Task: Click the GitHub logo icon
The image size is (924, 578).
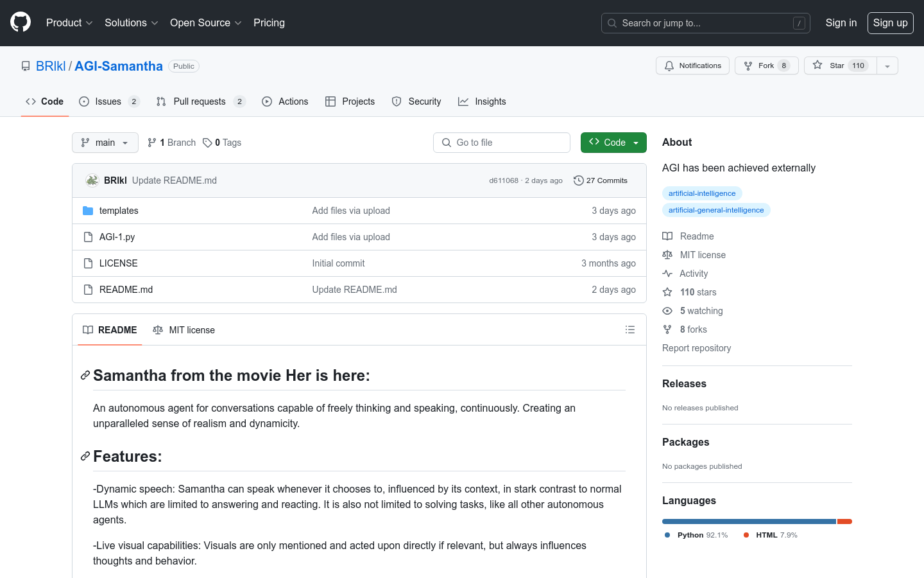Action: 21,22
